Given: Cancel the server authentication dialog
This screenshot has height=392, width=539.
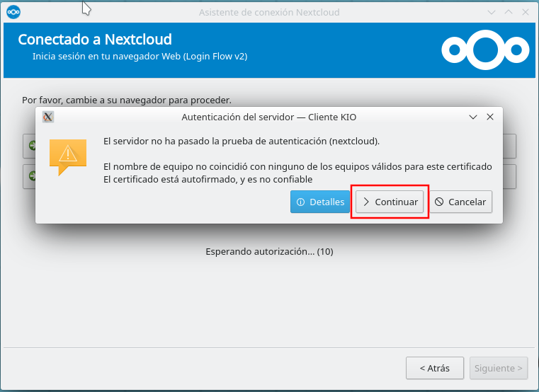Looking at the screenshot, I should point(460,202).
